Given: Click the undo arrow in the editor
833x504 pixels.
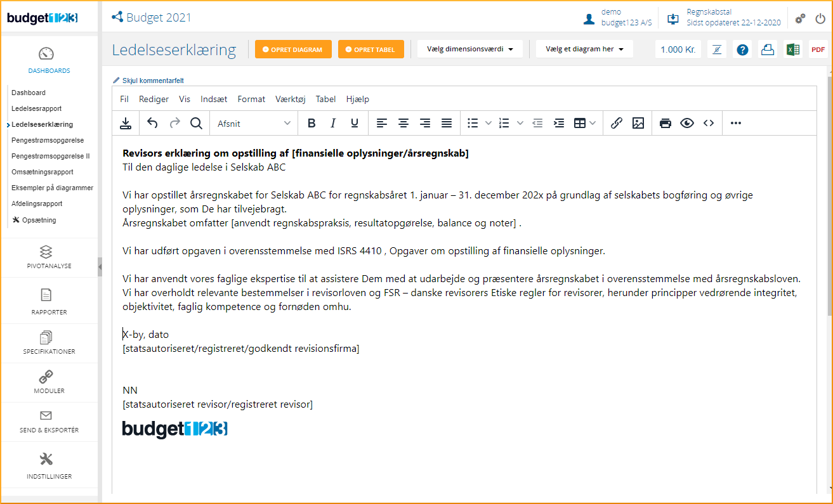Looking at the screenshot, I should 152,124.
